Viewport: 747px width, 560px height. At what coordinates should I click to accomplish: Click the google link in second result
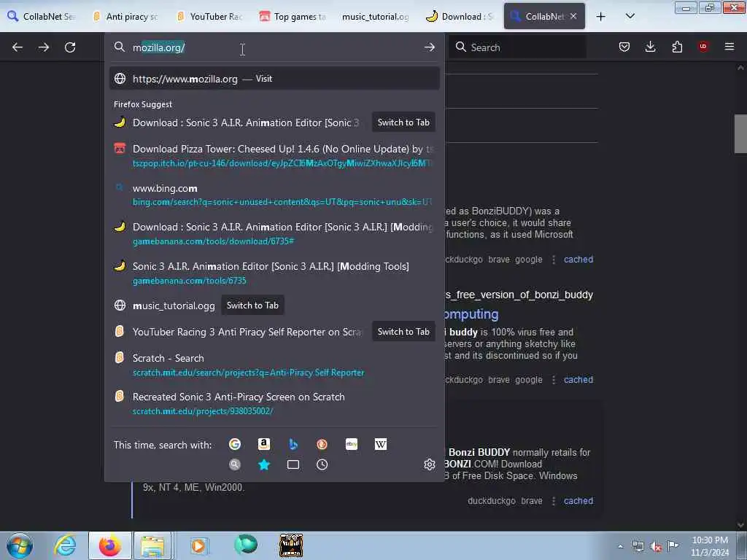point(528,380)
